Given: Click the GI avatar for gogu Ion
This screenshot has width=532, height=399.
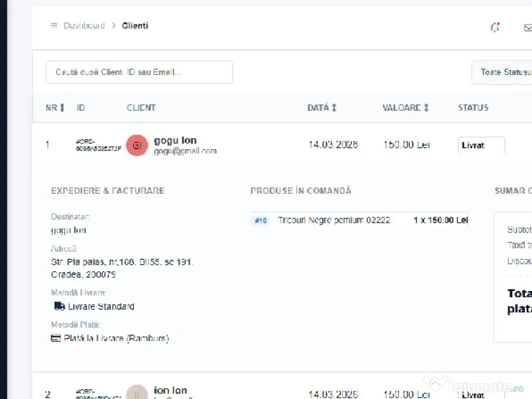Looking at the screenshot, I should (137, 145).
